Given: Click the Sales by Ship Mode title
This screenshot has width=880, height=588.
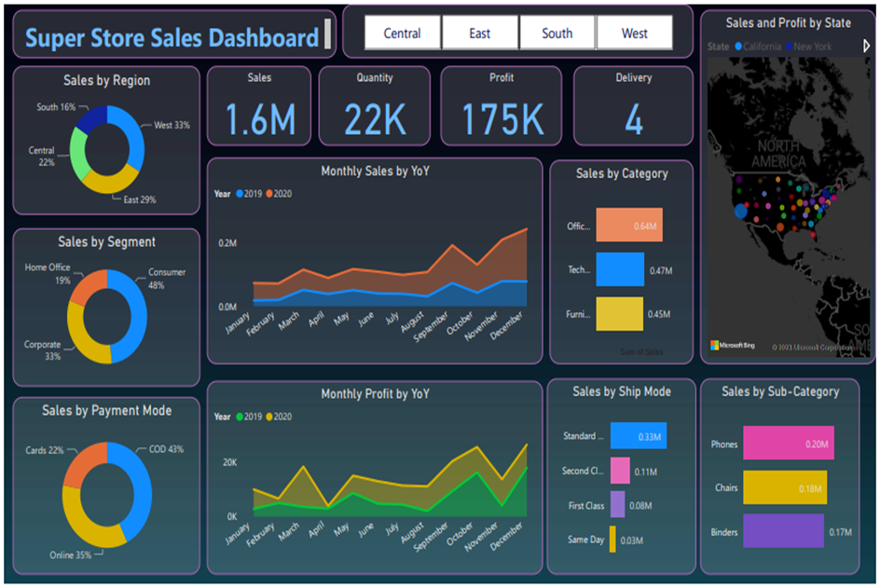Looking at the screenshot, I should (622, 391).
